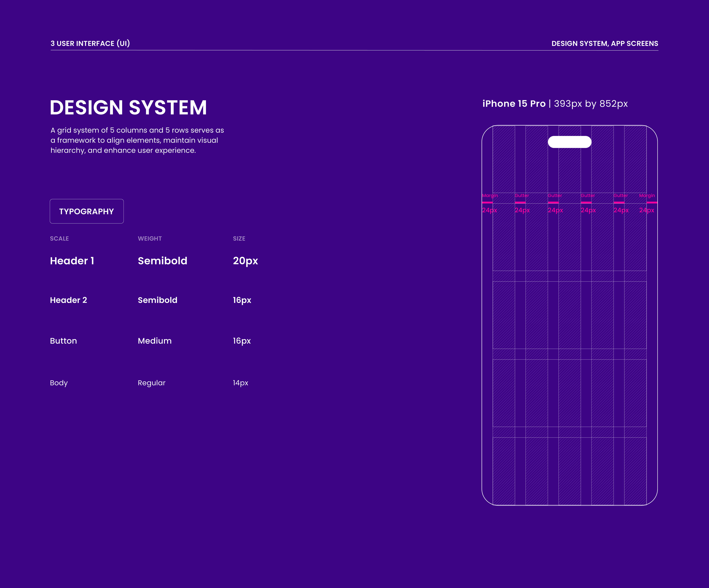Click the Button scale label
This screenshot has width=709, height=588.
pos(64,341)
